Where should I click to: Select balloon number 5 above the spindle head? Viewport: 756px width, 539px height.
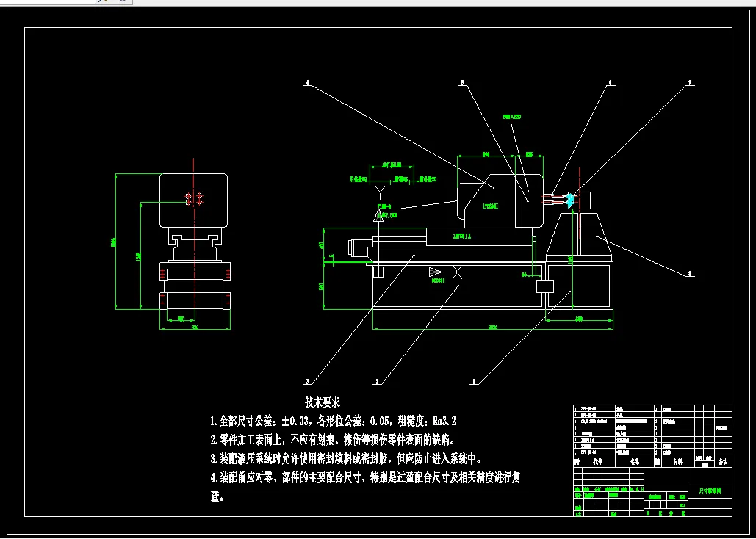click(462, 83)
